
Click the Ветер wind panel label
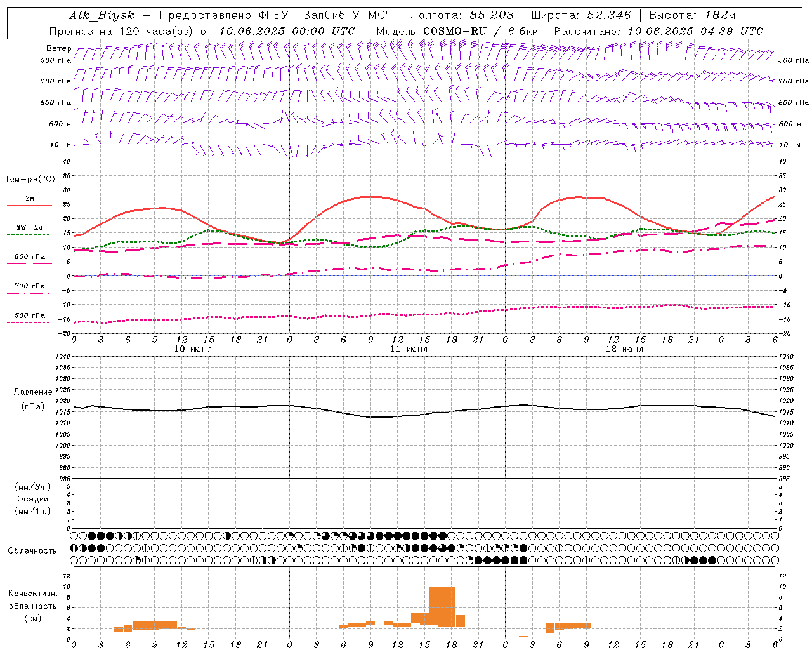(58, 48)
